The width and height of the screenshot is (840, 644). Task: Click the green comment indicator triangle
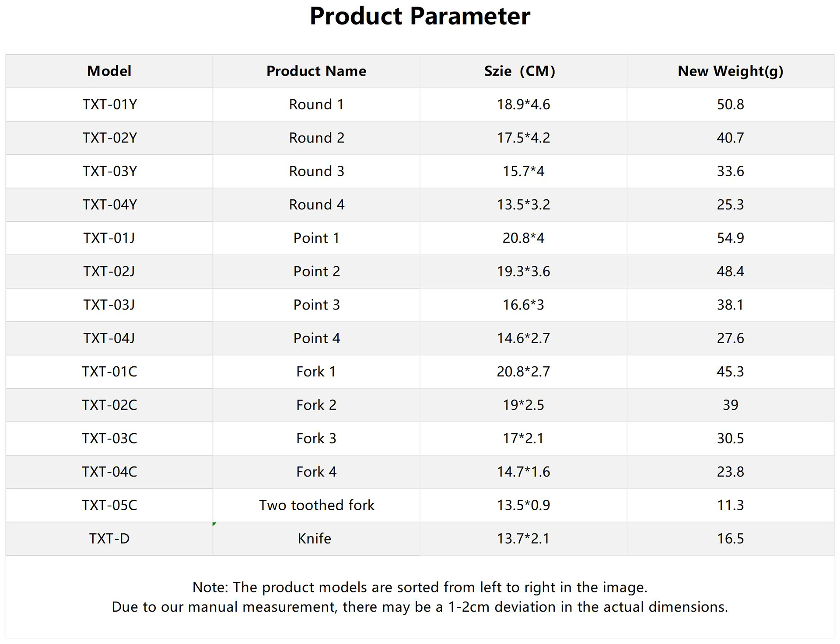pyautogui.click(x=214, y=524)
